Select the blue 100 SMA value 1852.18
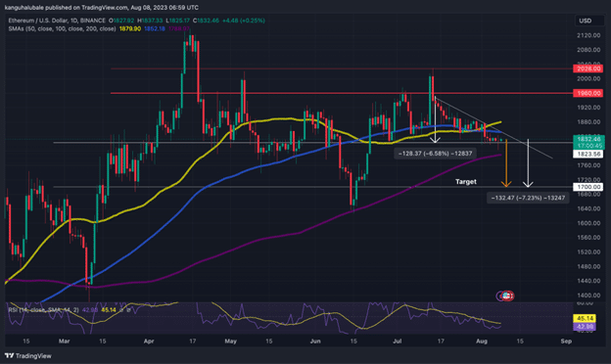 click(x=155, y=28)
